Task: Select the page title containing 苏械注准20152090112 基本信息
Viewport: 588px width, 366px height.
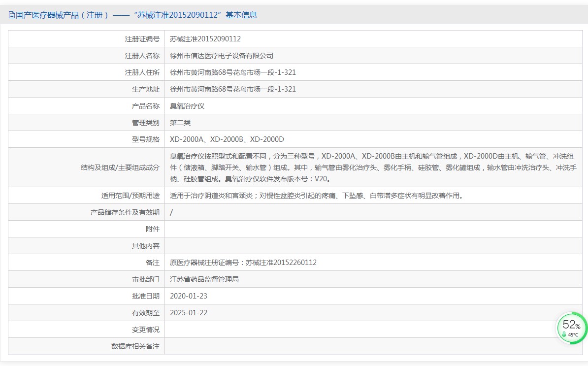Action: tap(133, 15)
